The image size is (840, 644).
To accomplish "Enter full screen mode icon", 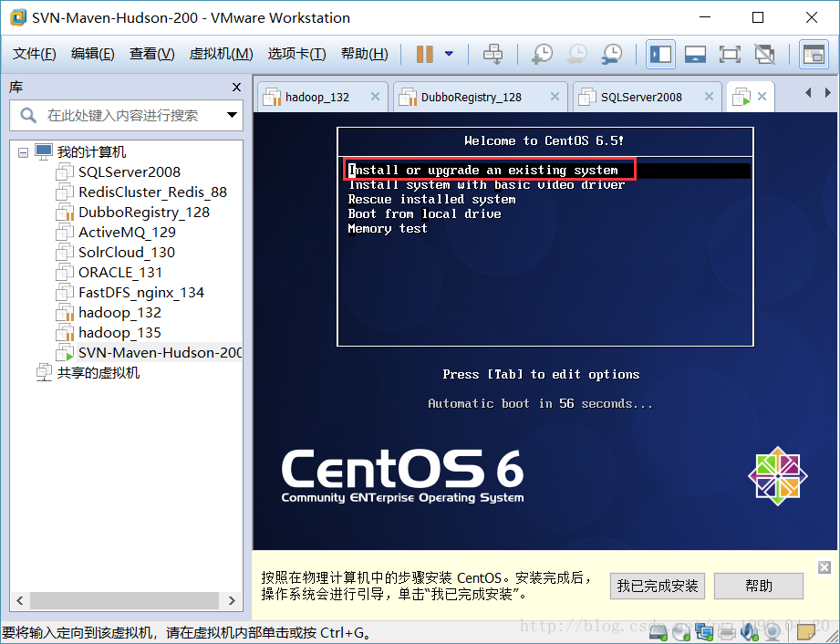I will click(x=730, y=54).
